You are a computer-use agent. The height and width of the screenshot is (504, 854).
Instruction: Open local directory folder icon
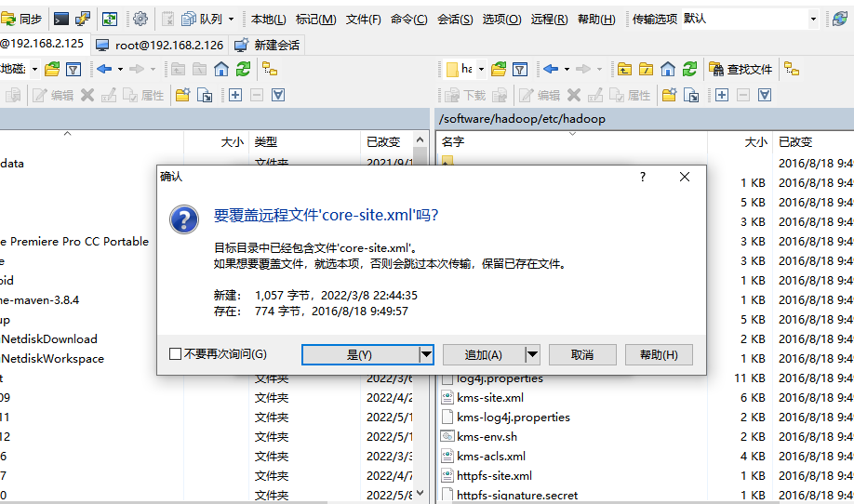[x=52, y=69]
